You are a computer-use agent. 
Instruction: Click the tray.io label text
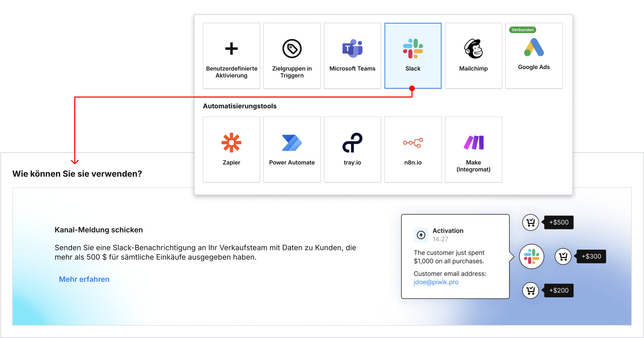(x=352, y=162)
